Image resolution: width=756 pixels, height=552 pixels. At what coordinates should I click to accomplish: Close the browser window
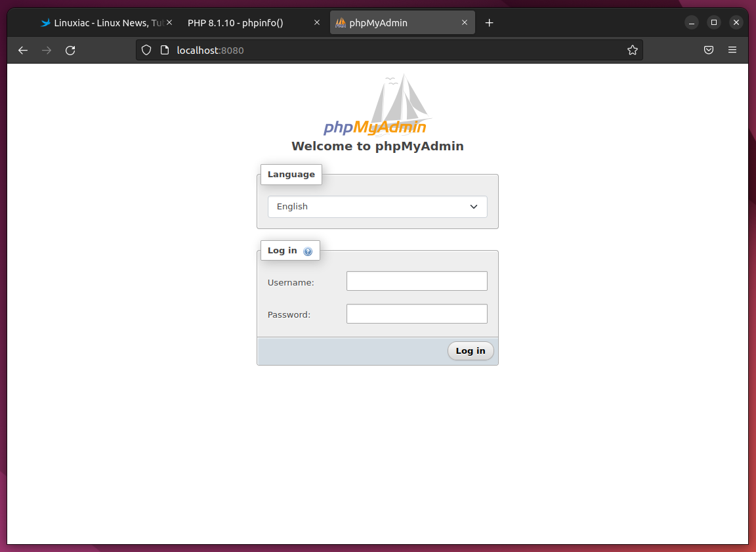coord(736,23)
